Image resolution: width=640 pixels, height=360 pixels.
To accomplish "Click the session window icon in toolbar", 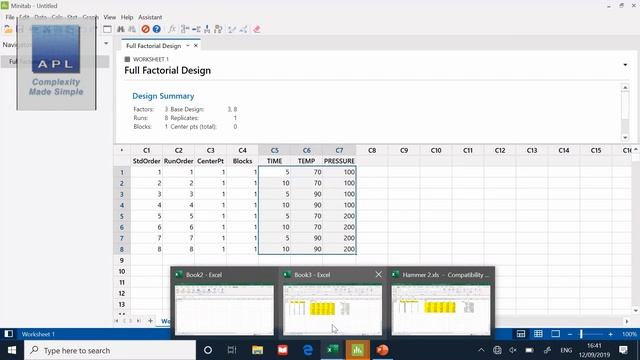I will (107, 29).
